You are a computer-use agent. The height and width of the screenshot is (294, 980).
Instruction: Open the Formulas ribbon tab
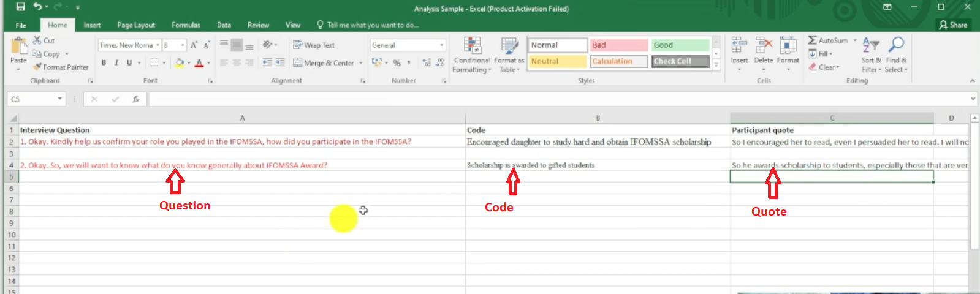tap(186, 25)
